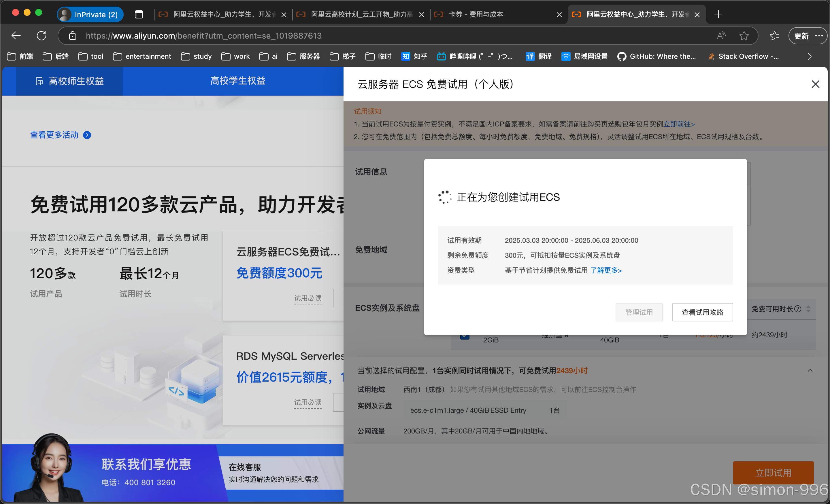The width and height of the screenshot is (830, 504).
Task: Open the favorites list icon
Action: [x=774, y=36]
